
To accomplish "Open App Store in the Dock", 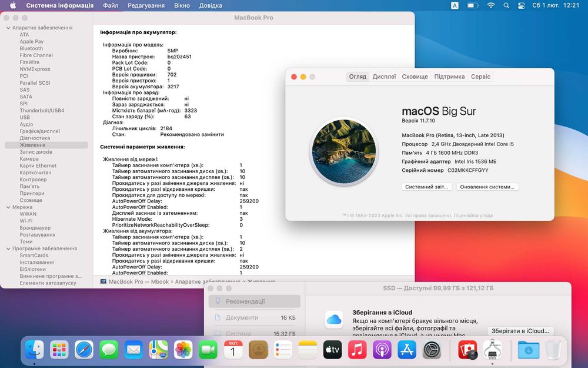I will 407,350.
